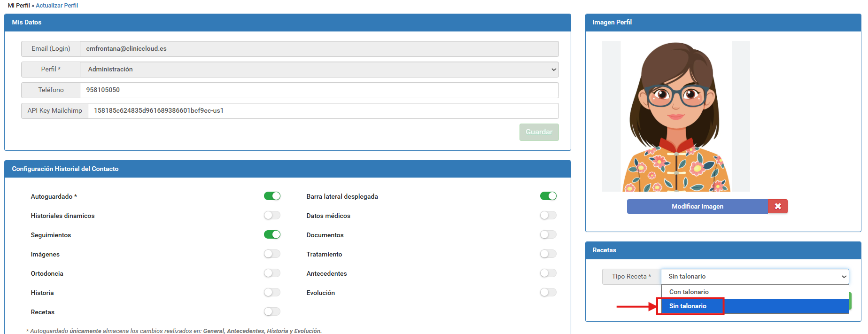Focus the API Key Mailchimp field
Screen dimensions: 868x334
point(323,111)
